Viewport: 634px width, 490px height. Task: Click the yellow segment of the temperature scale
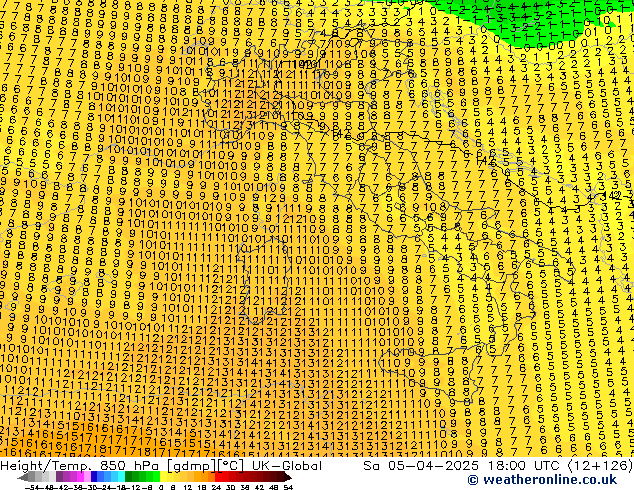click(x=163, y=476)
